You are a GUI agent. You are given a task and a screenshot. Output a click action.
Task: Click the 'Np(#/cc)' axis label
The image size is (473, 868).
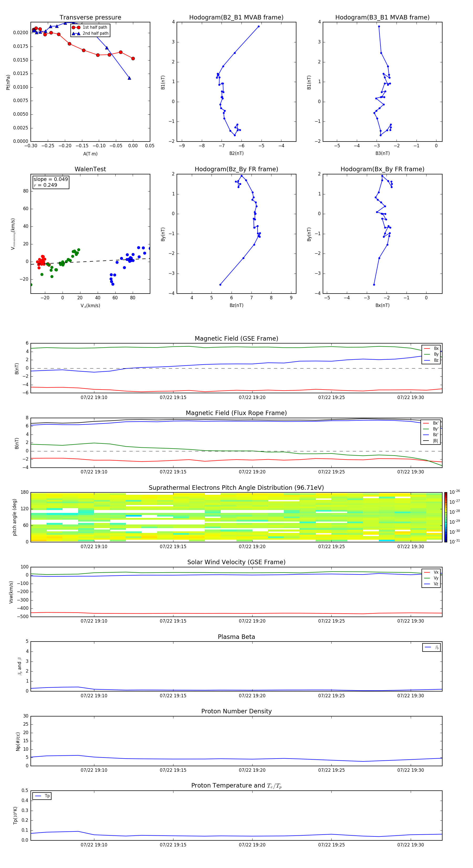pyautogui.click(x=18, y=741)
